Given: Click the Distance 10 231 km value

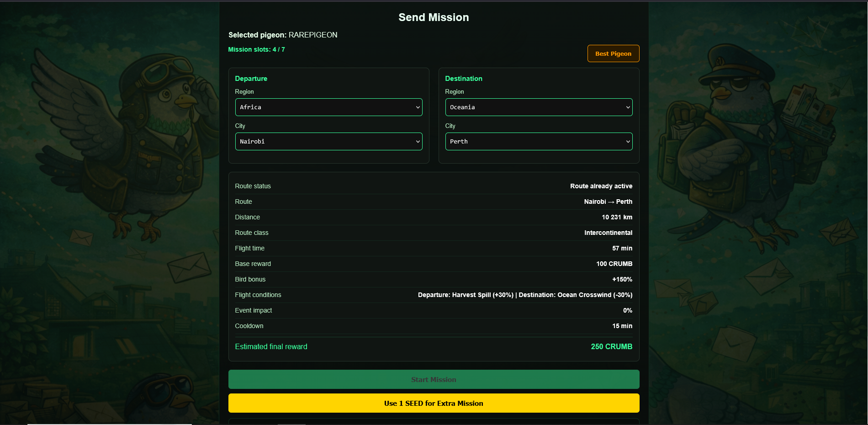Looking at the screenshot, I should pos(617,217).
